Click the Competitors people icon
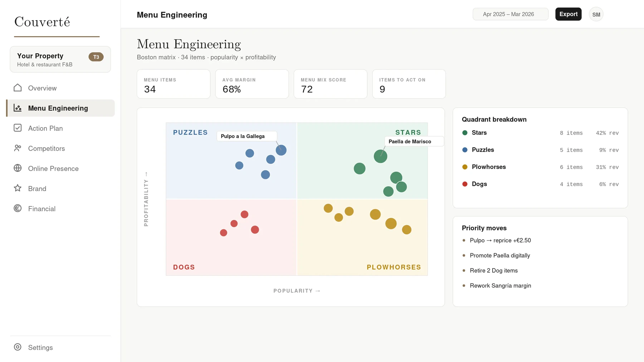 pos(18,148)
